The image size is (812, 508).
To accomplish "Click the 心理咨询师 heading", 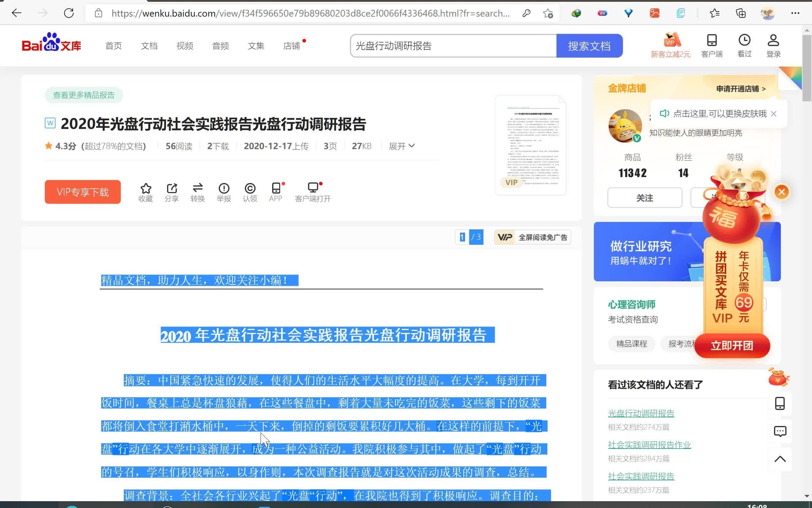I will coord(632,305).
